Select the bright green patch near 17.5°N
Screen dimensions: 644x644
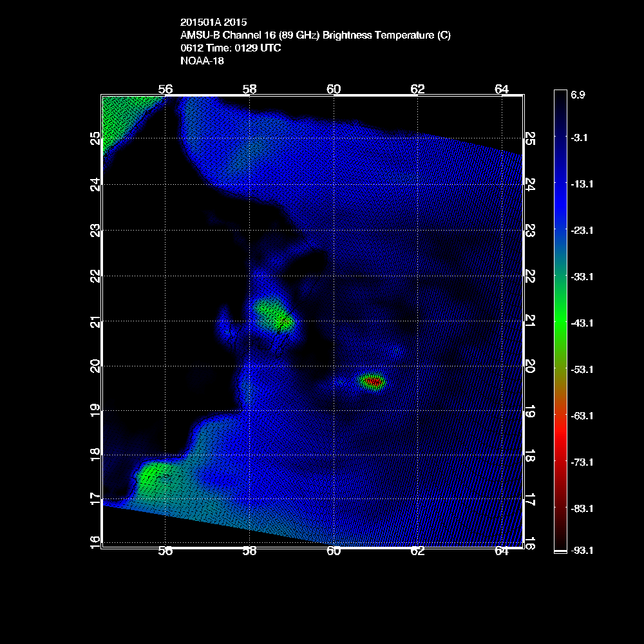click(152, 478)
